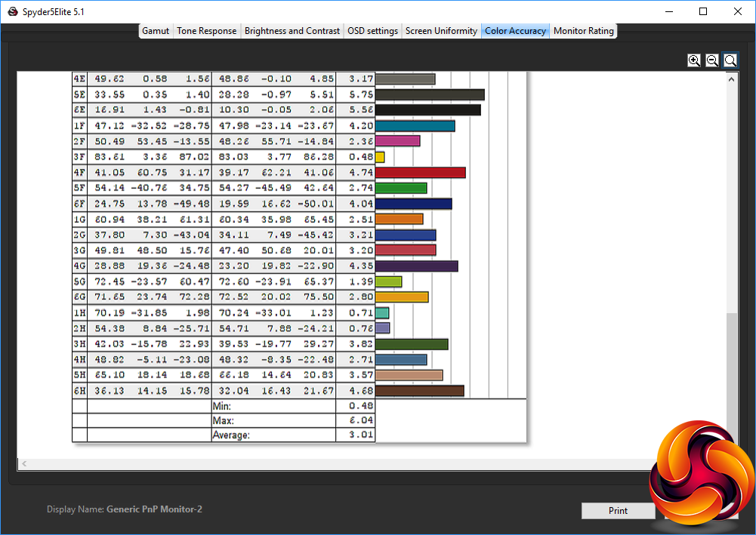Click the teal 1F color bar
756x535 pixels.
(415, 126)
